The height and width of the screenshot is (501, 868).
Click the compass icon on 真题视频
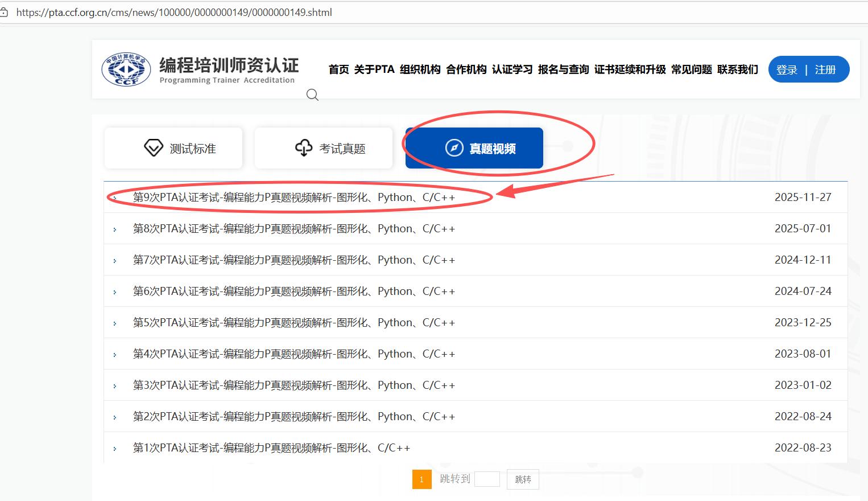(x=454, y=148)
